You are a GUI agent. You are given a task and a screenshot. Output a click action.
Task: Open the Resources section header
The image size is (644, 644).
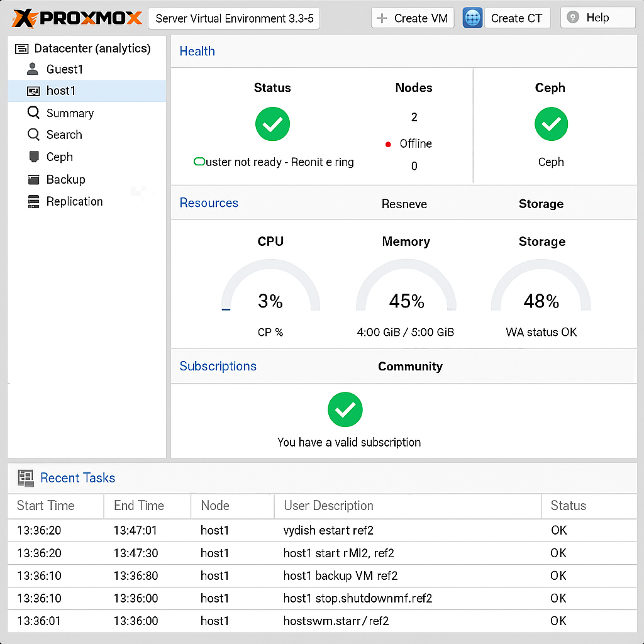click(209, 203)
